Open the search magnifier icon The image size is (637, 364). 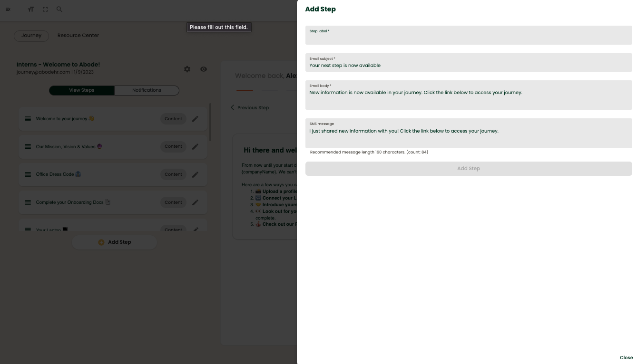(59, 10)
